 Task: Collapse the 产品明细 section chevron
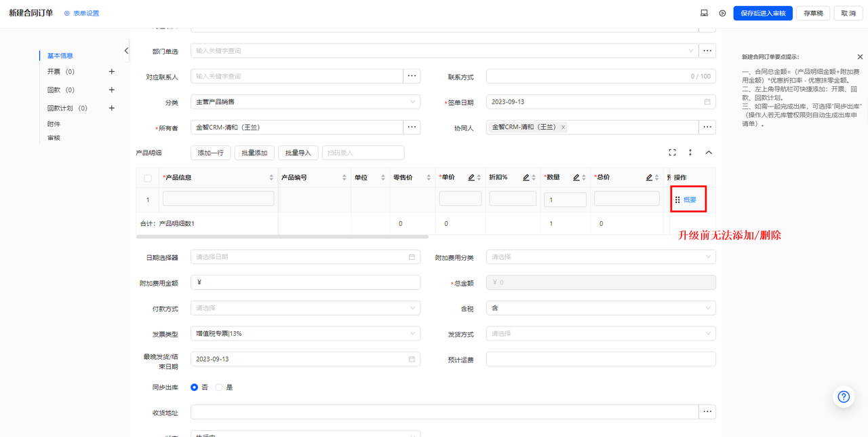click(x=709, y=153)
